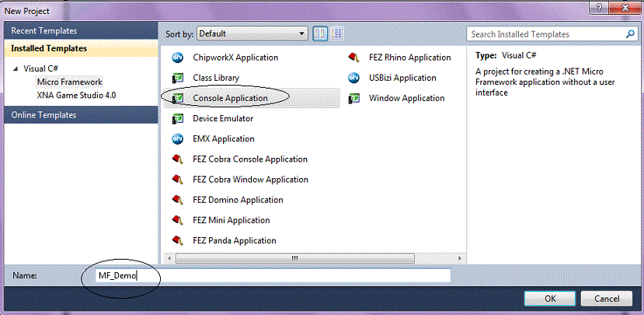Screen dimensions: 644x315
Task: Choose the FEZ Cobra Console Application icon
Action: coord(177,159)
